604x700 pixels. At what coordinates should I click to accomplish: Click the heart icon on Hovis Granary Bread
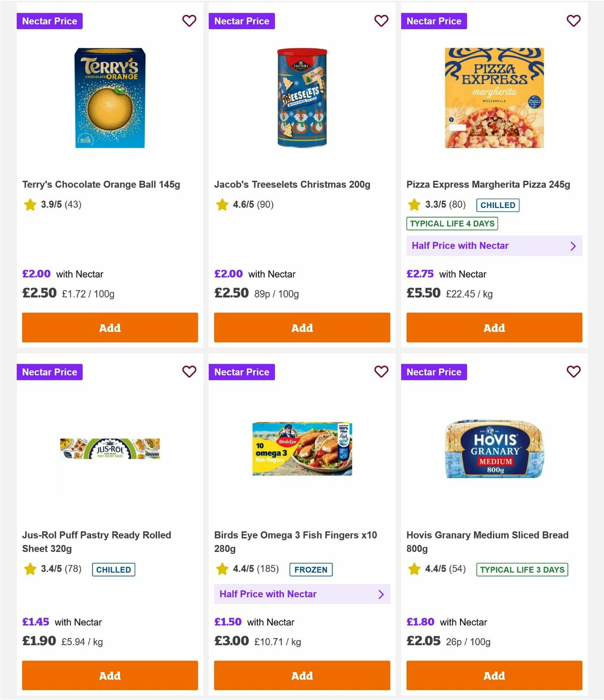573,372
